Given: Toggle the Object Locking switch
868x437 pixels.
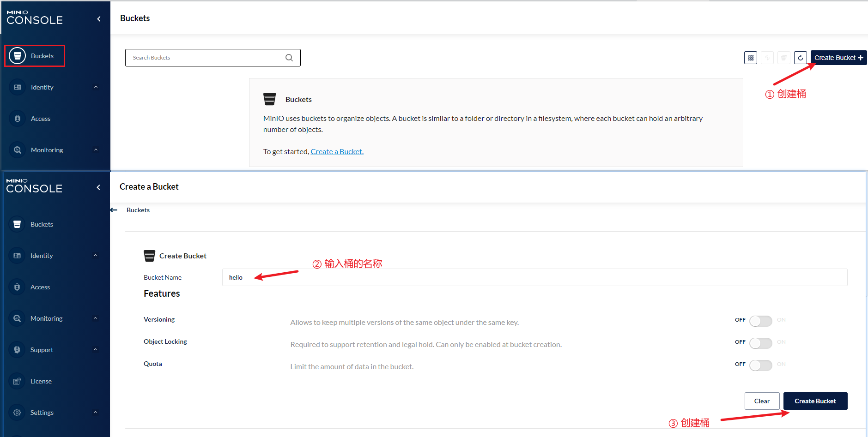Looking at the screenshot, I should [760, 343].
